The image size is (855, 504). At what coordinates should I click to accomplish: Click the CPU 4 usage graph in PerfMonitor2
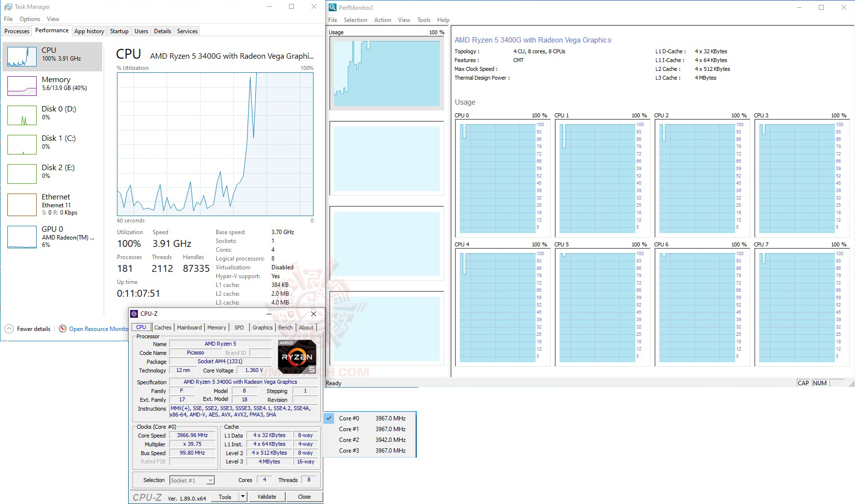coord(502,307)
